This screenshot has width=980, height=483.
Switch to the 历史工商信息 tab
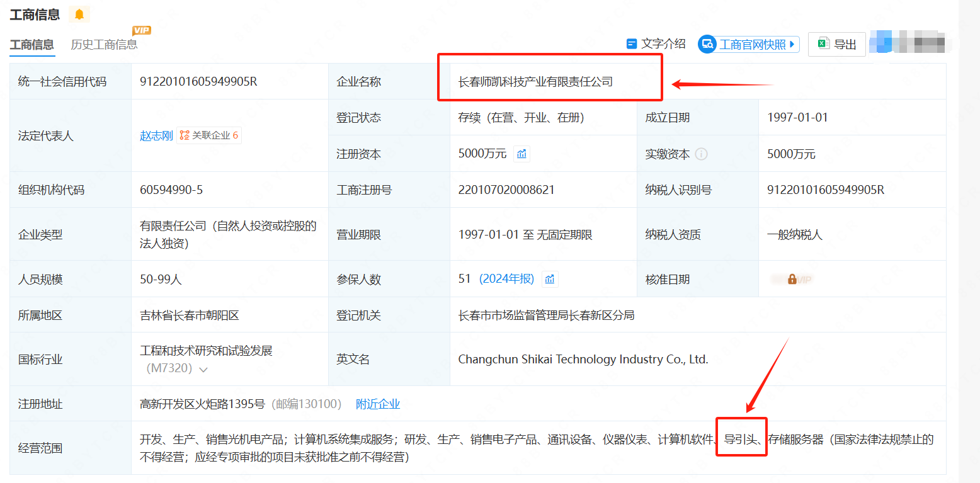pyautogui.click(x=104, y=45)
